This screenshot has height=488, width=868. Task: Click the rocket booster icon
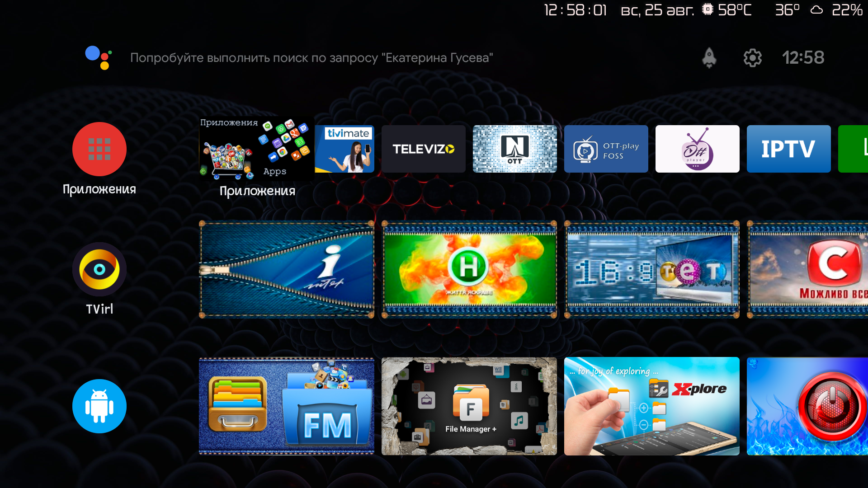pyautogui.click(x=709, y=58)
